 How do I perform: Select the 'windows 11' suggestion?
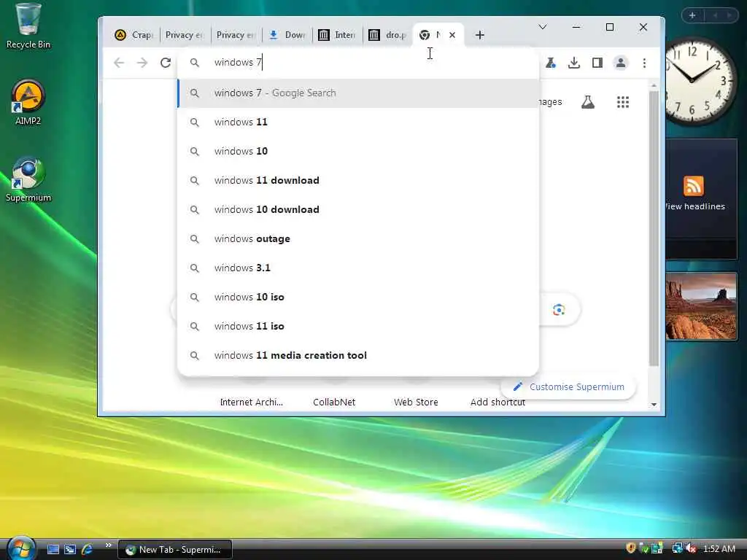(357, 122)
